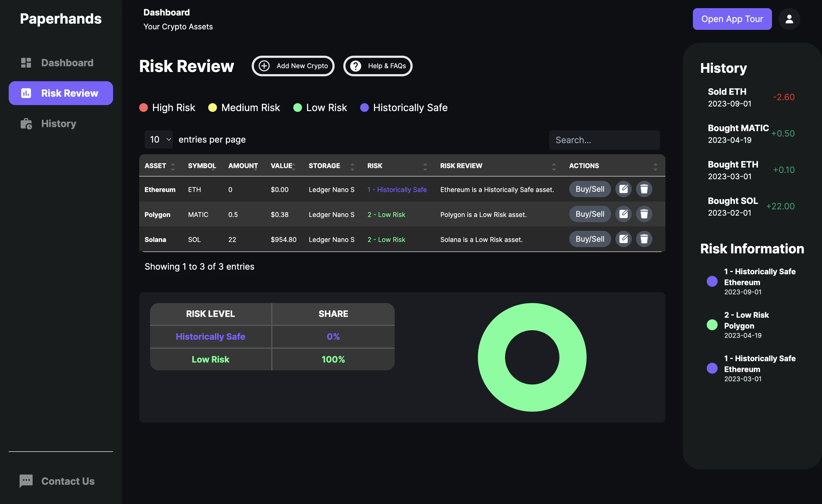The height and width of the screenshot is (504, 822).
Task: Click the Search input field
Action: click(604, 140)
